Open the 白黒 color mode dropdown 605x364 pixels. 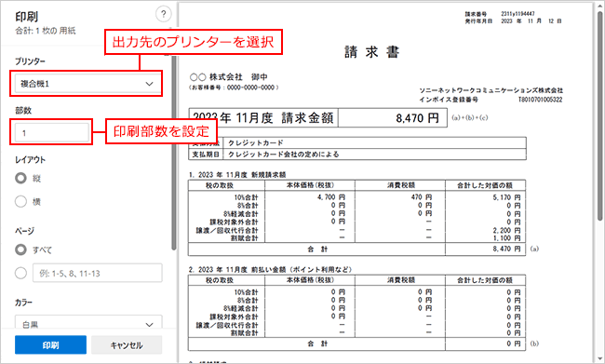tap(88, 323)
